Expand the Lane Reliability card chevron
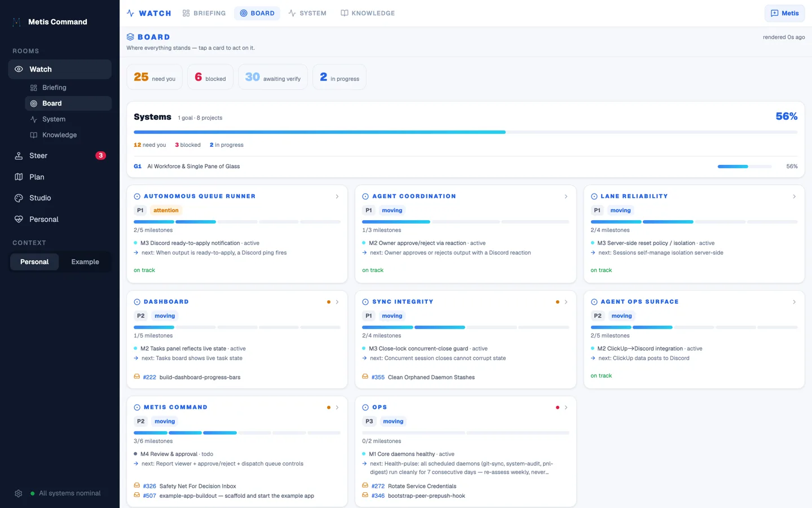The height and width of the screenshot is (508, 812). [x=795, y=196]
